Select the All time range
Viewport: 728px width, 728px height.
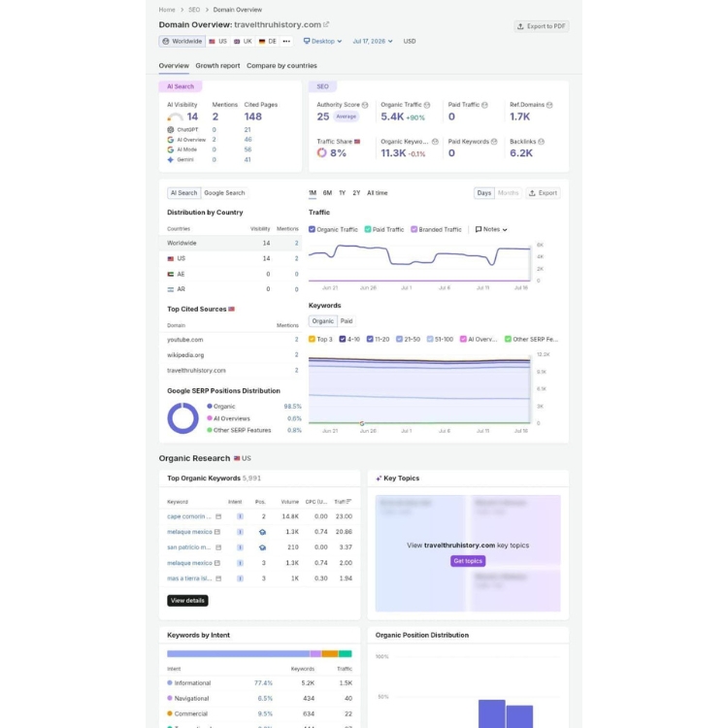(377, 193)
